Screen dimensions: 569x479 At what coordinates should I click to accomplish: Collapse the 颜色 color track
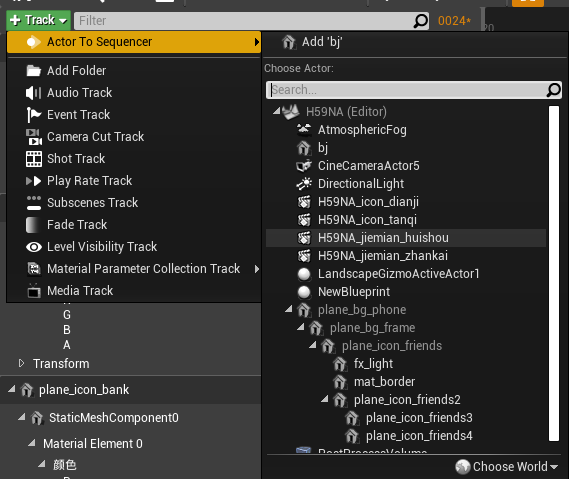pyautogui.click(x=42, y=464)
